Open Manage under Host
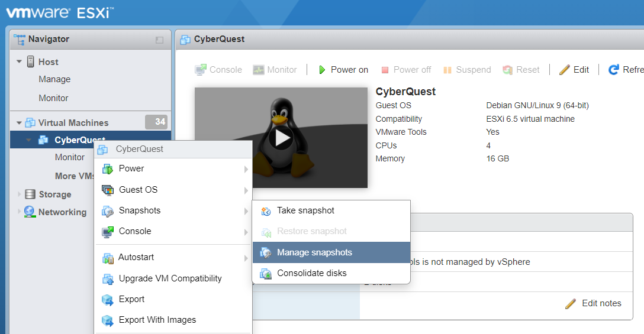This screenshot has width=644, height=334. click(x=54, y=79)
